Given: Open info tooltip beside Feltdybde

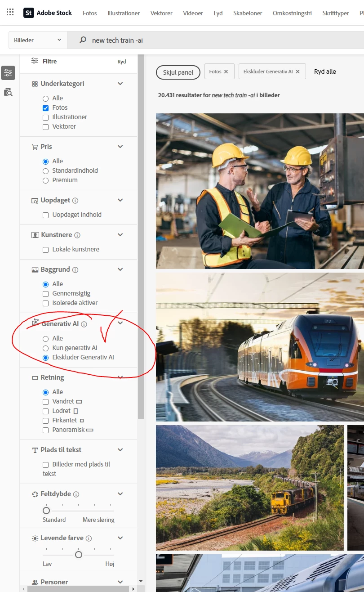Looking at the screenshot, I should coord(76,494).
